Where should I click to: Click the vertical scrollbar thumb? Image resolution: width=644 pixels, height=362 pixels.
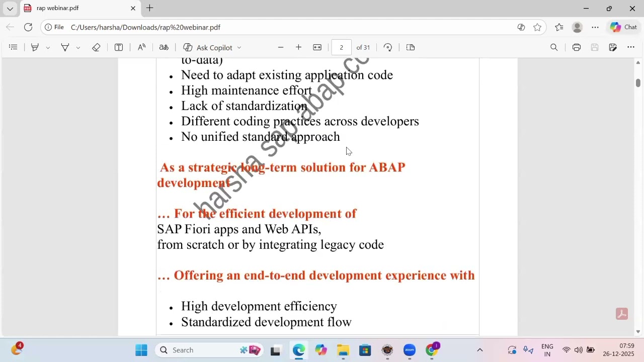click(638, 83)
